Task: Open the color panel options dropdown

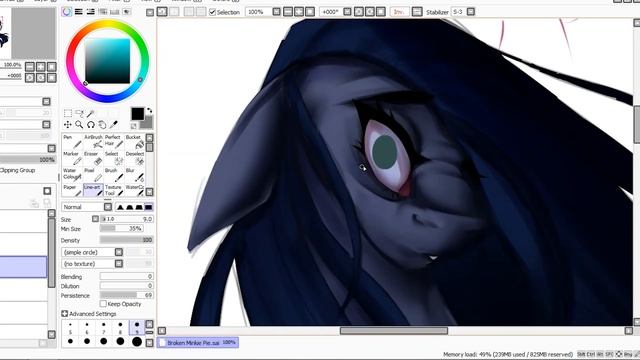Action: point(150,13)
